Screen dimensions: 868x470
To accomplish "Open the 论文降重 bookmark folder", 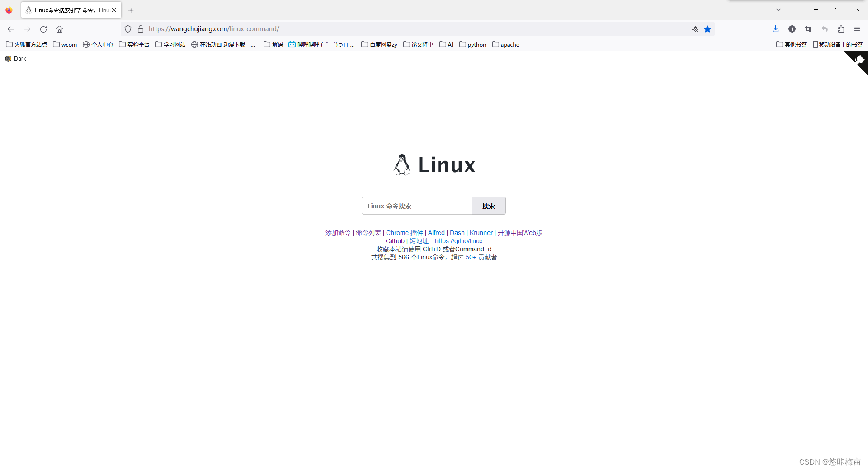I will 418,44.
